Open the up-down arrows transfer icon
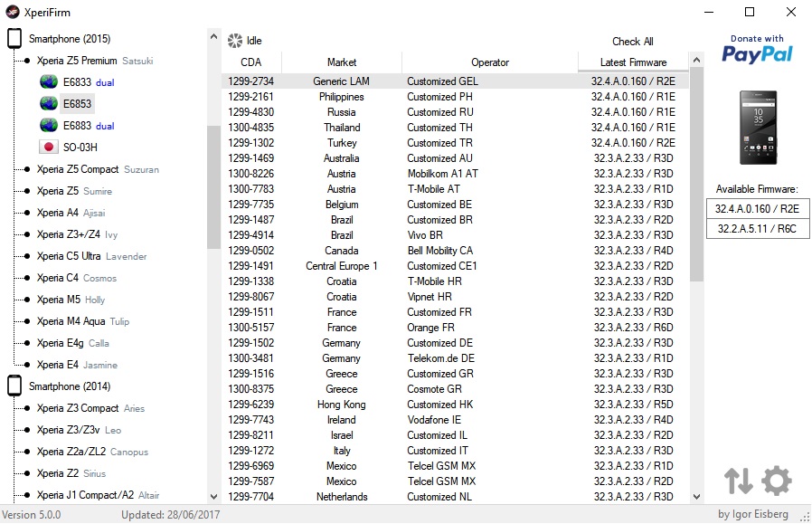This screenshot has height=524, width=812. pyautogui.click(x=739, y=481)
